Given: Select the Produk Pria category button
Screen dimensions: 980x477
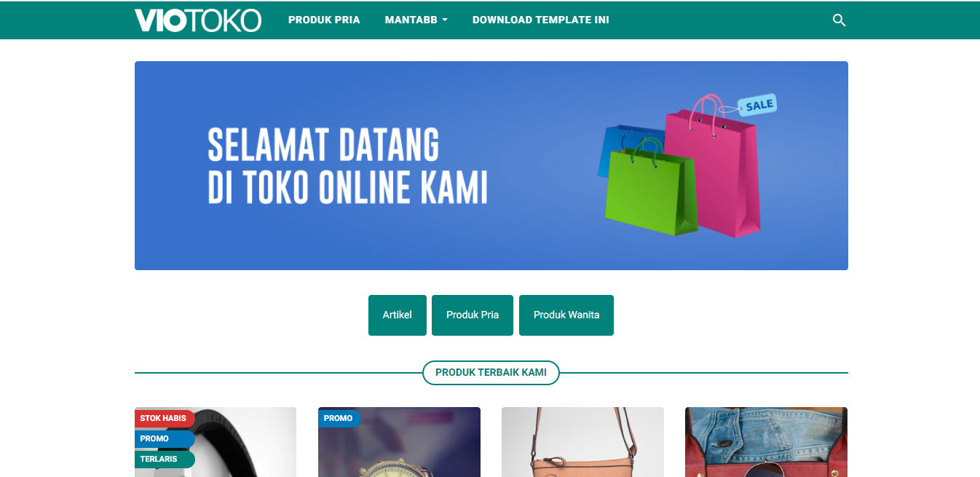Looking at the screenshot, I should coord(473,315).
